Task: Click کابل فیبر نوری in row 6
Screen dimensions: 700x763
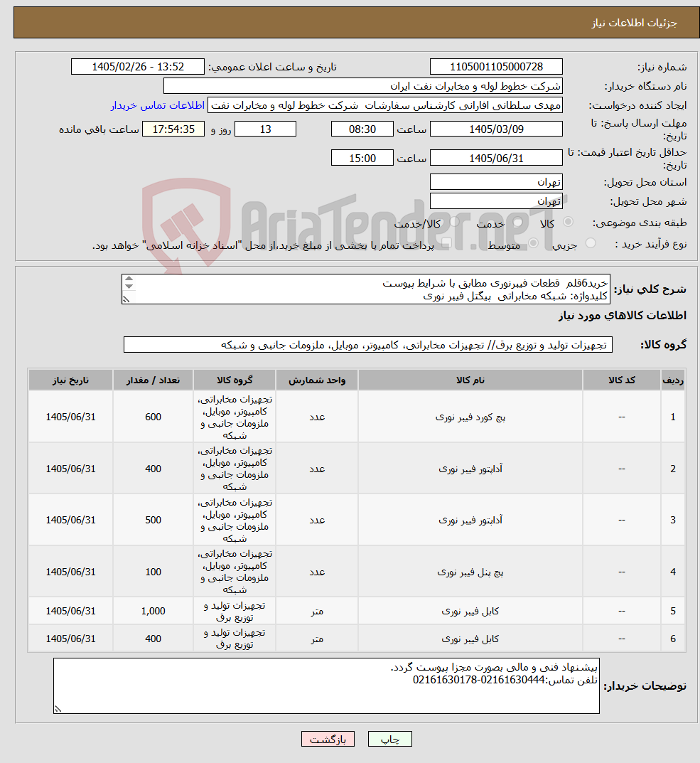Action: [470, 639]
